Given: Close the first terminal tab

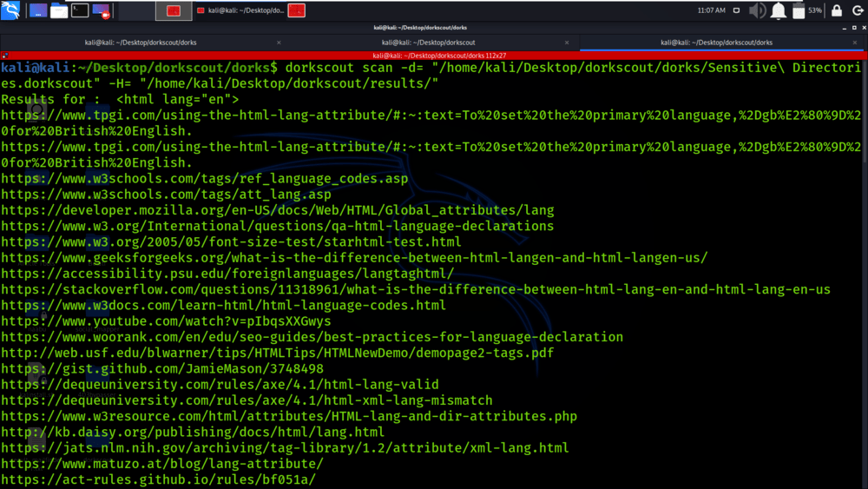Looking at the screenshot, I should point(279,43).
